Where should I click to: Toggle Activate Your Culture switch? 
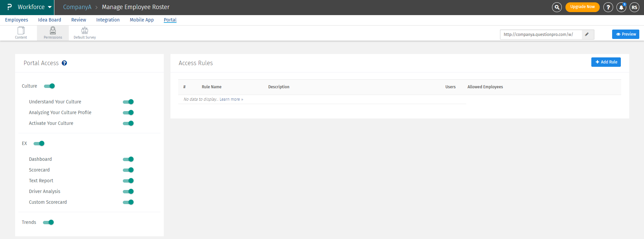128,123
